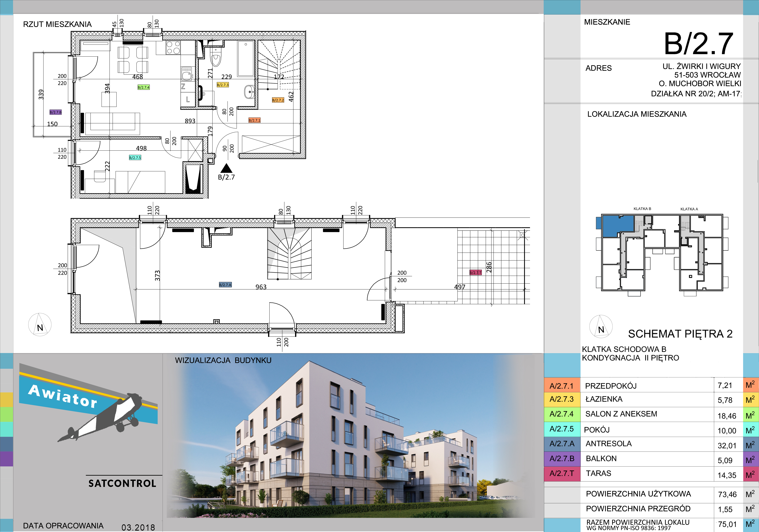Click the BALKON room name
Screen dimensions: 759x532
click(601, 459)
